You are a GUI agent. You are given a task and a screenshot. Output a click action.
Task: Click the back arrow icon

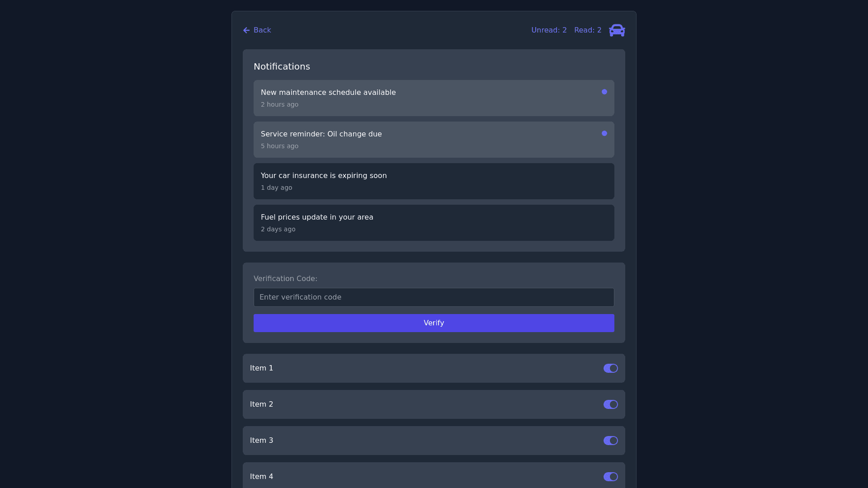(246, 30)
